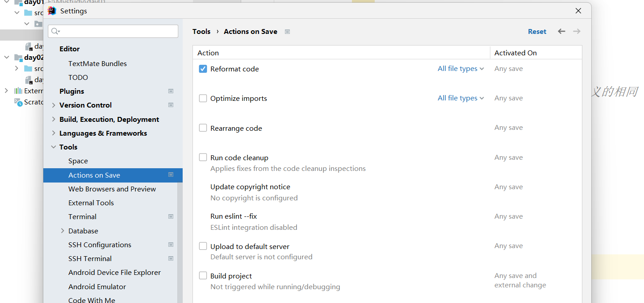The height and width of the screenshot is (303, 644).
Task: Click the settings search input field
Action: pos(117,31)
